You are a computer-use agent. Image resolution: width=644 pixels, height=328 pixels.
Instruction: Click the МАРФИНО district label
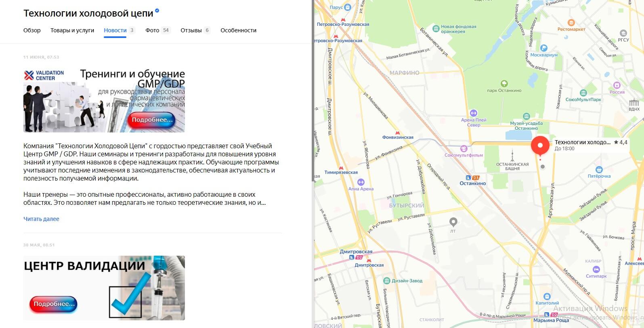(404, 73)
